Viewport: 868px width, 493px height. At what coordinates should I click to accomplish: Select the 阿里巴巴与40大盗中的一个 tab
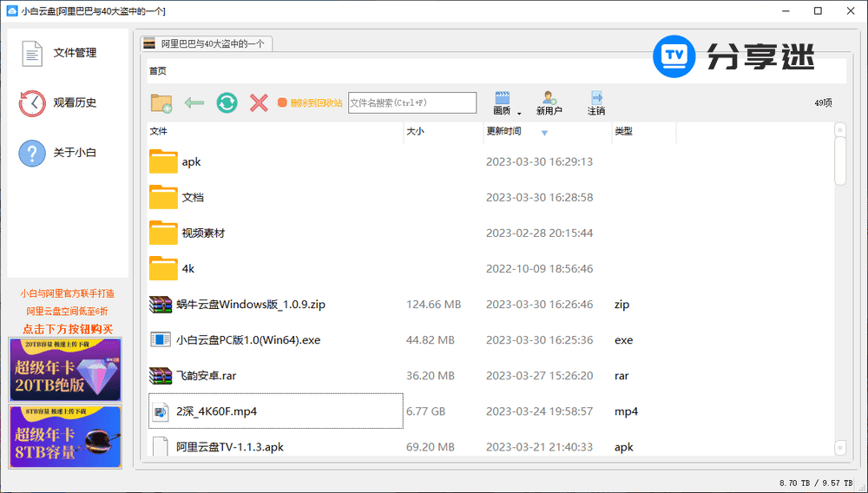(x=205, y=43)
